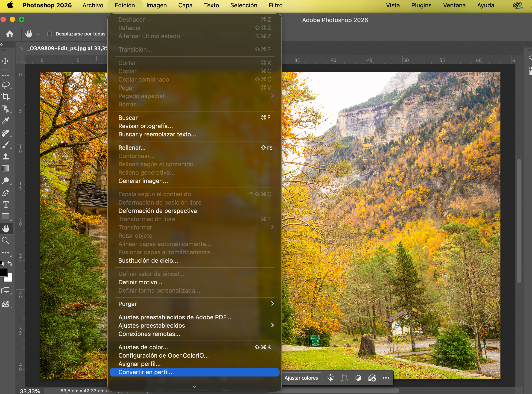This screenshot has height=394, width=532.
Task: Expand the Purgar submenu
Action: [195, 304]
